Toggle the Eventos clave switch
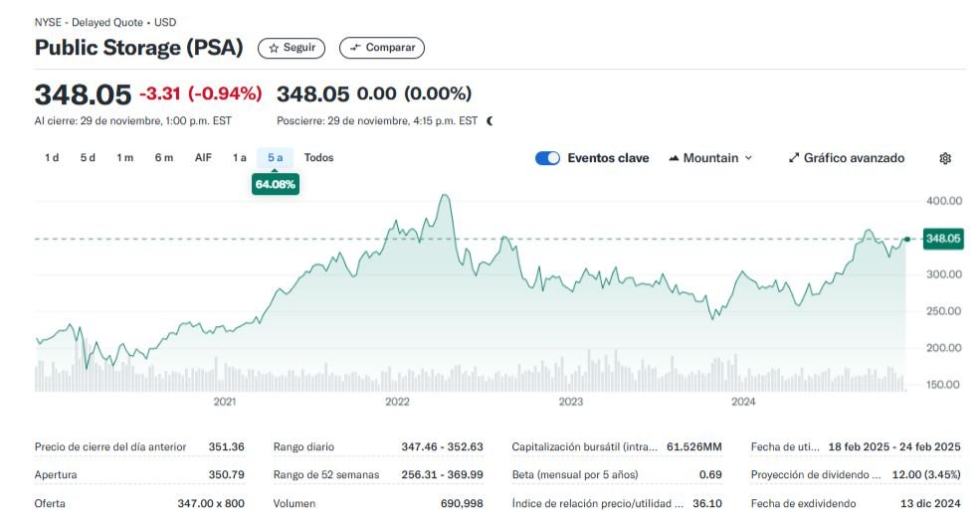The width and height of the screenshot is (980, 511). pos(547,159)
